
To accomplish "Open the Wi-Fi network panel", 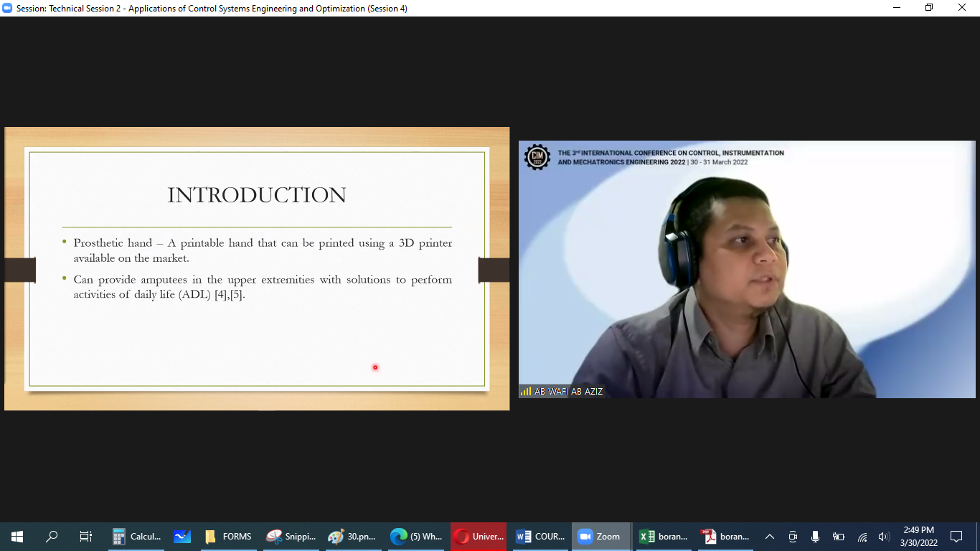I will pos(862,537).
